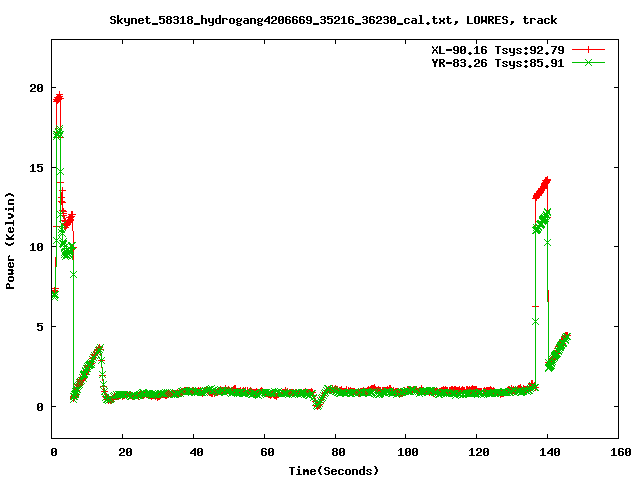Click the x-axis tick label 160
640x480 pixels.
click(x=620, y=452)
